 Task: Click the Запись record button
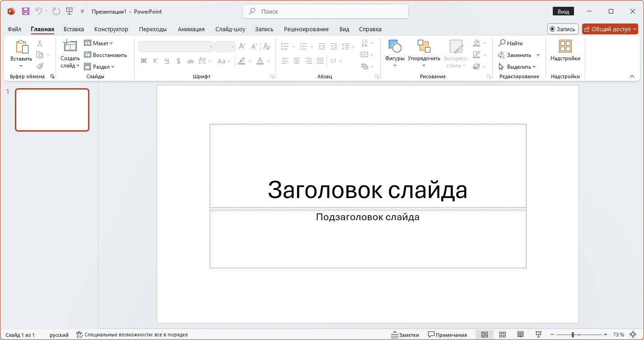click(x=563, y=29)
